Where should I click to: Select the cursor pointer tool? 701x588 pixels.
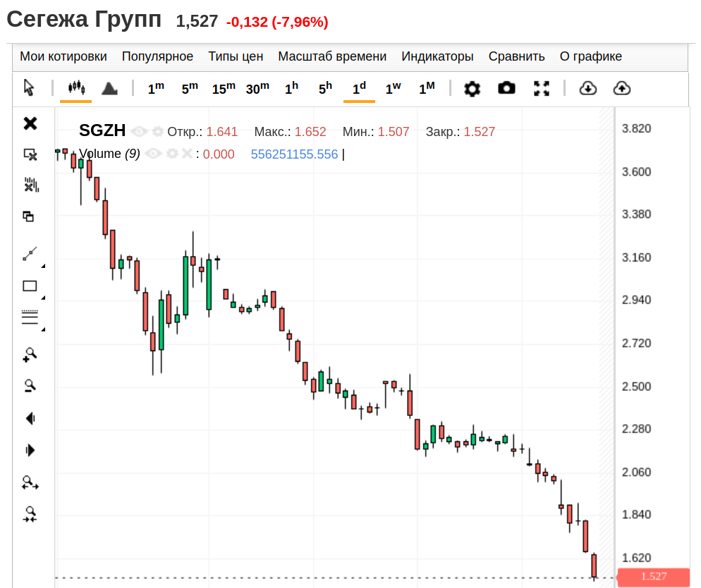pos(29,87)
